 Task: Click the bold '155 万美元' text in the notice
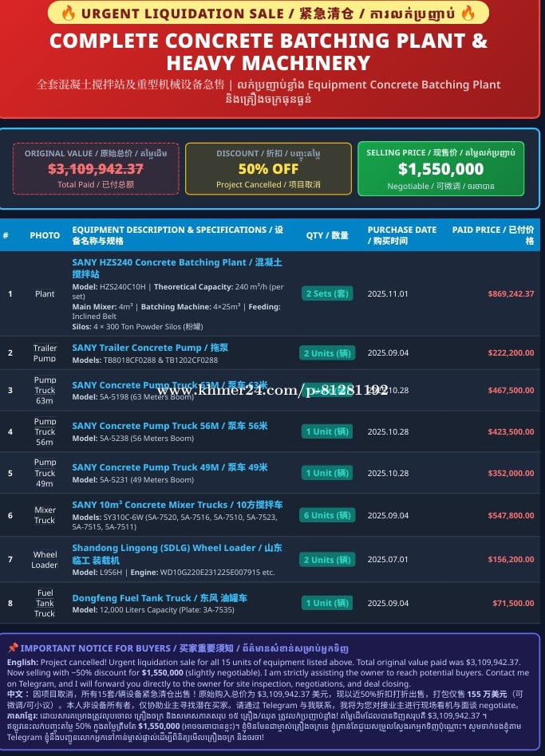coord(487,695)
